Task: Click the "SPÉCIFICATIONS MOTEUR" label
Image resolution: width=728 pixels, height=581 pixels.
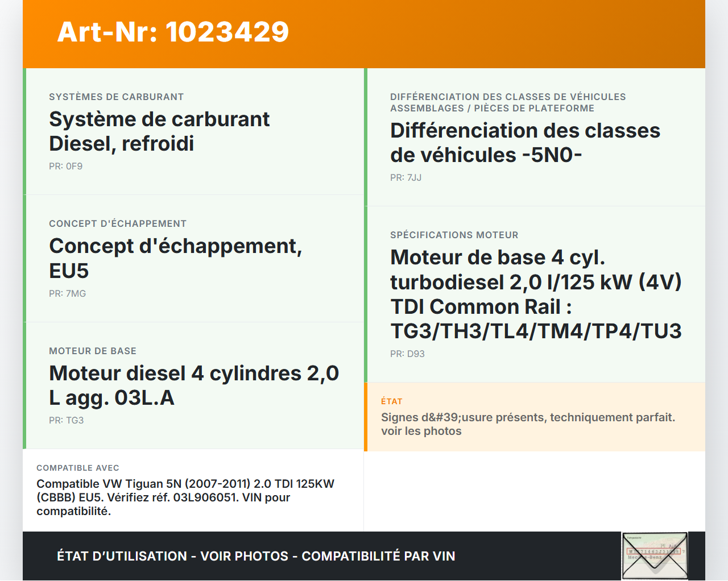Action: pyautogui.click(x=454, y=235)
